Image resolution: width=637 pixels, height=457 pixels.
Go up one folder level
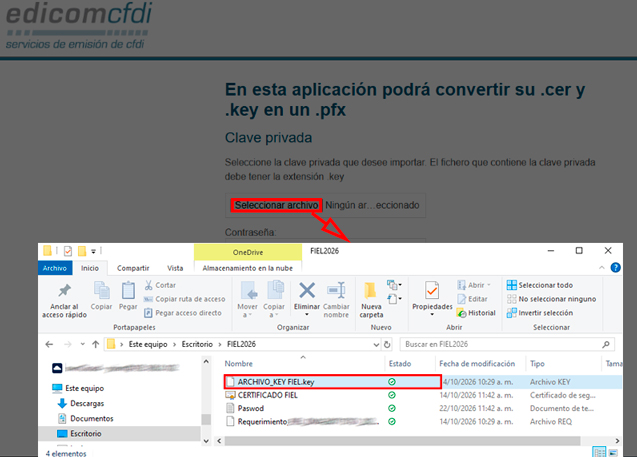point(95,344)
